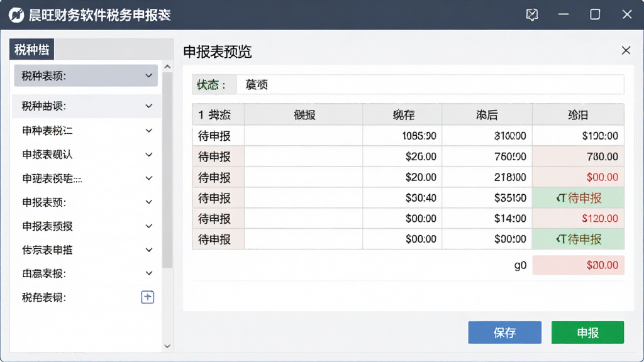Focus the 状态 input field
The height and width of the screenshot is (362, 644).
click(430, 85)
